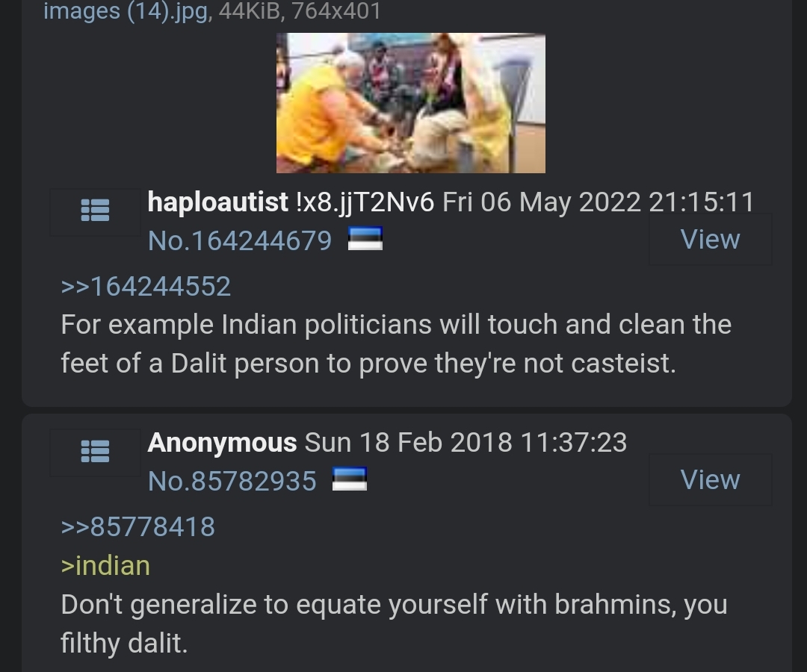Click the Anonymous poster name
807x672 pixels.
[222, 443]
